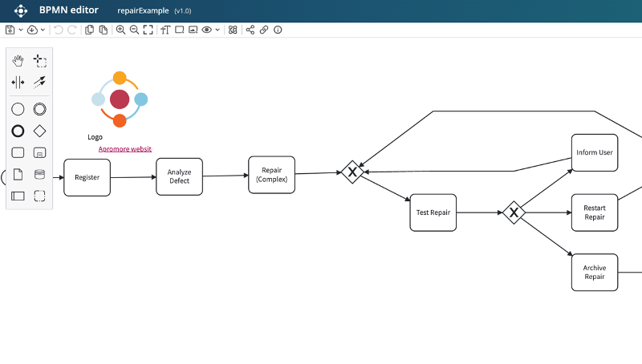Select the global connect arrow tool
The height and width of the screenshot is (364, 642).
click(x=40, y=82)
